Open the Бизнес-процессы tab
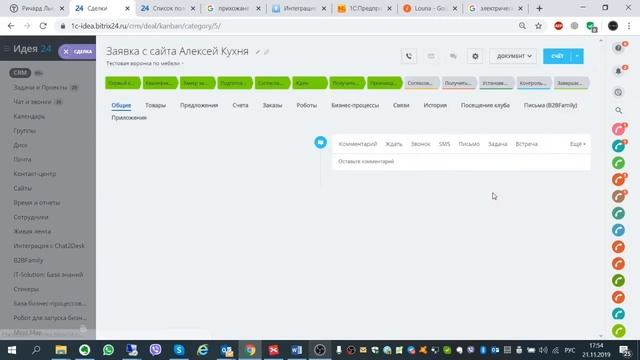Screen dimensions: 640x360 coord(355,105)
